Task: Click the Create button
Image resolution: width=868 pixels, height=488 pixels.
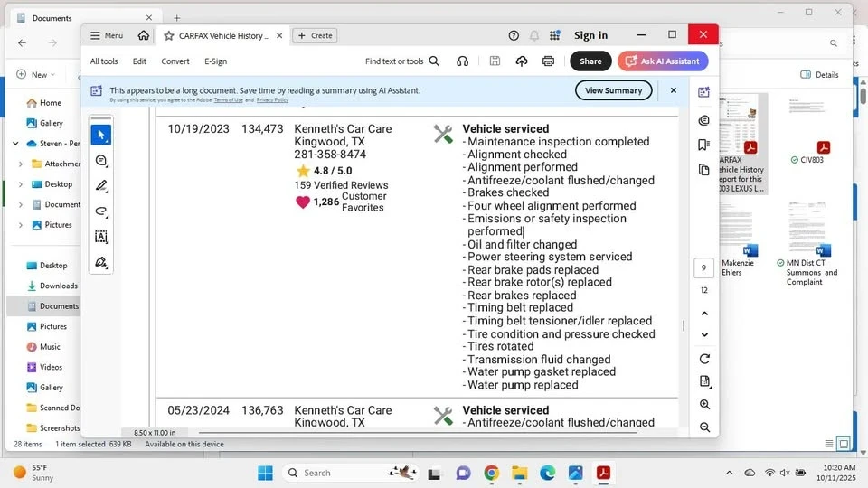Action: [x=315, y=35]
